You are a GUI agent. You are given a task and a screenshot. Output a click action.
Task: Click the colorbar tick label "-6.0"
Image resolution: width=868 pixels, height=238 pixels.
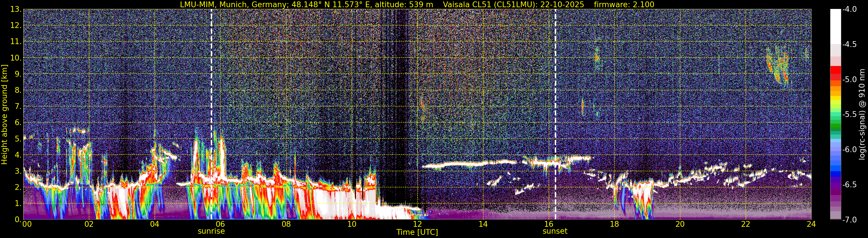(849, 150)
